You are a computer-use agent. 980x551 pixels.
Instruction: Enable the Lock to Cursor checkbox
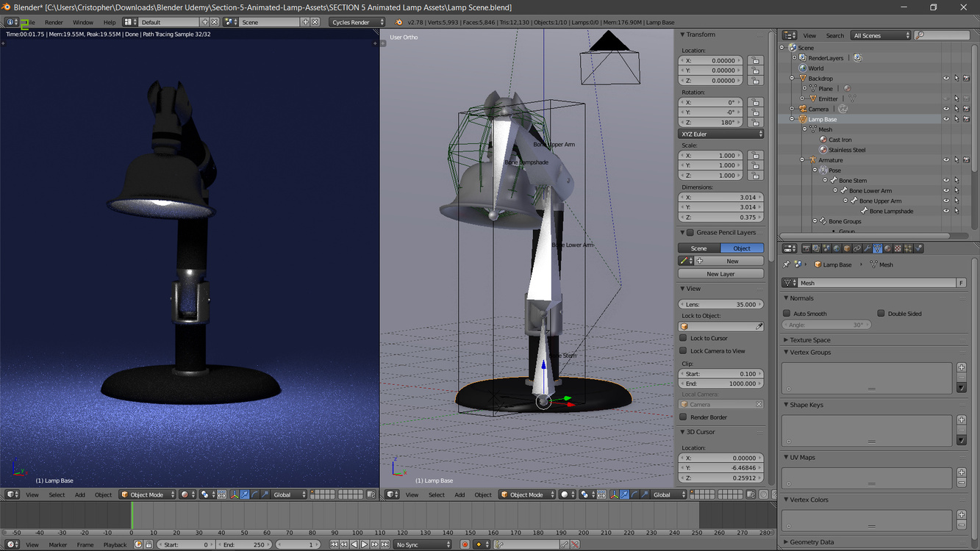683,338
